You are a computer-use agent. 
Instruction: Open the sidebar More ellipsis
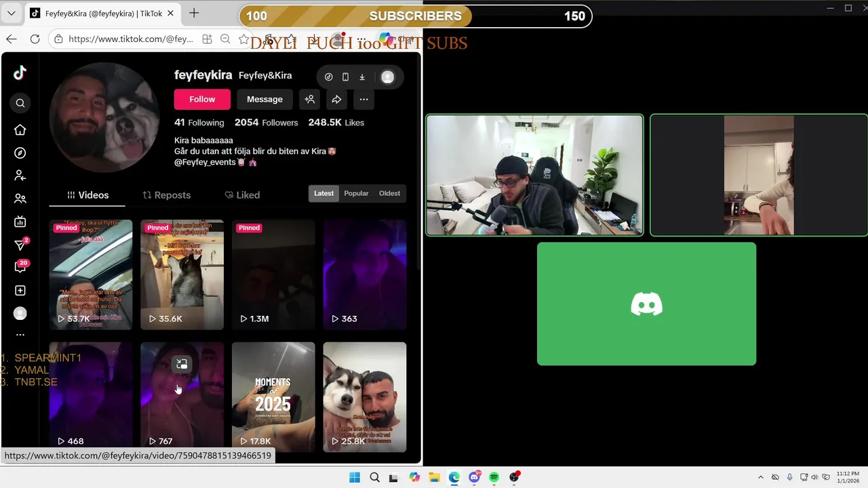(20, 335)
